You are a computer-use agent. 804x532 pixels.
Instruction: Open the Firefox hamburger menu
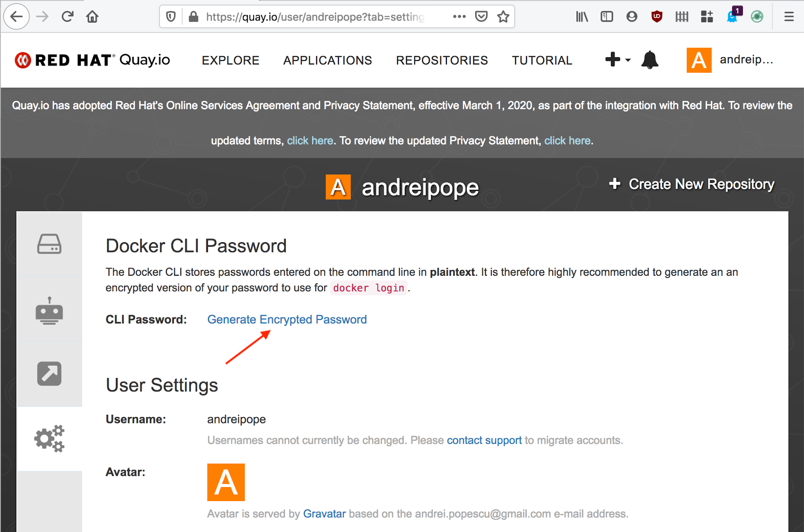(x=789, y=17)
